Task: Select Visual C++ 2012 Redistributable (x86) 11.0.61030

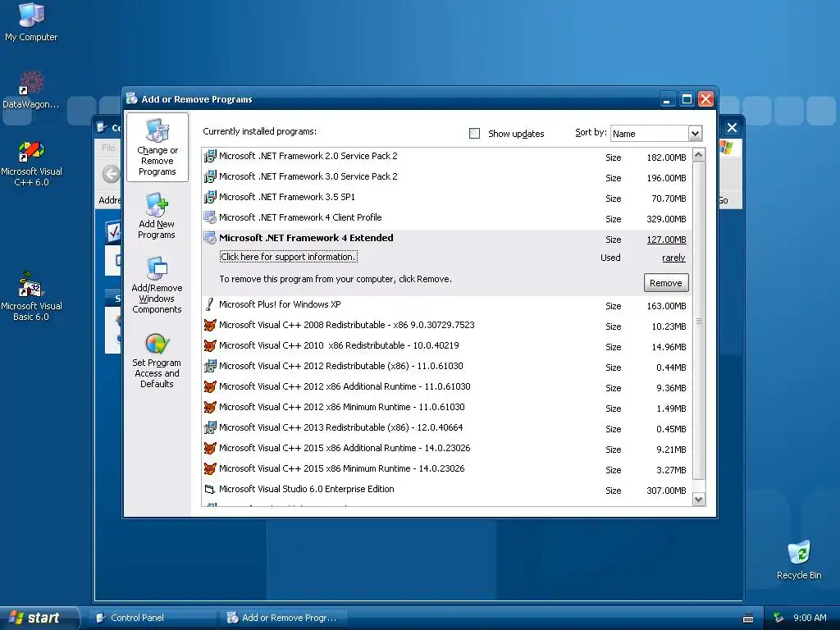Action: [x=447, y=367]
